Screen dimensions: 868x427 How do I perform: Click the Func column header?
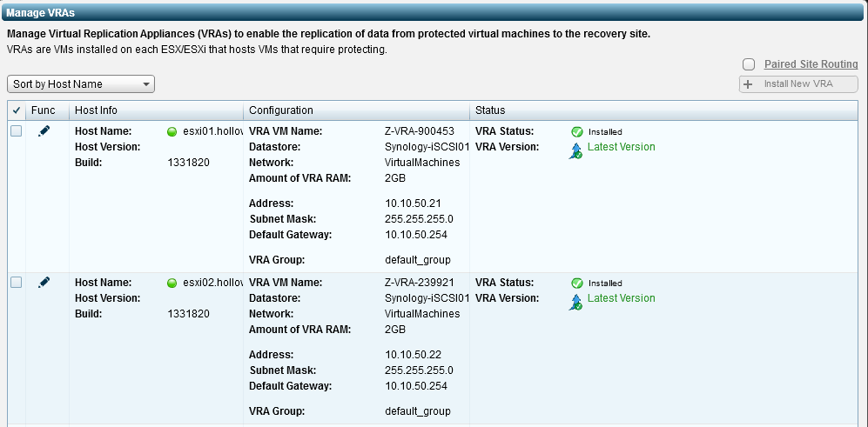(x=43, y=110)
